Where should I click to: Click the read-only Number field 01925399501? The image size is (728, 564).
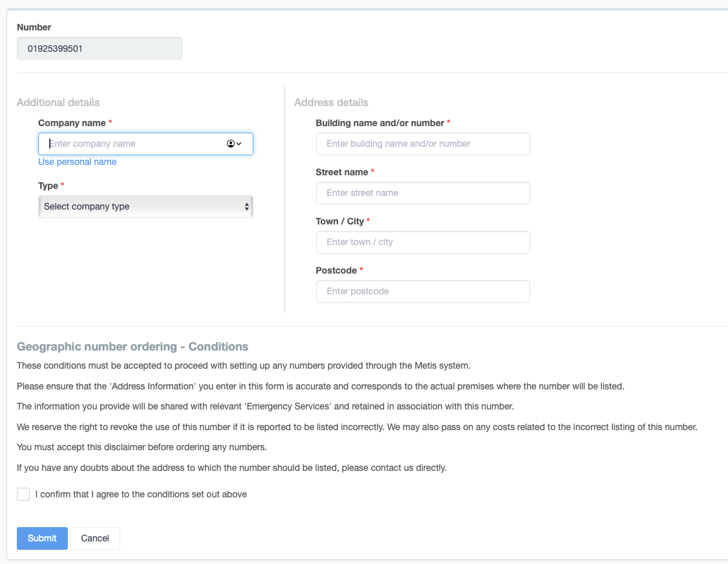pos(100,49)
